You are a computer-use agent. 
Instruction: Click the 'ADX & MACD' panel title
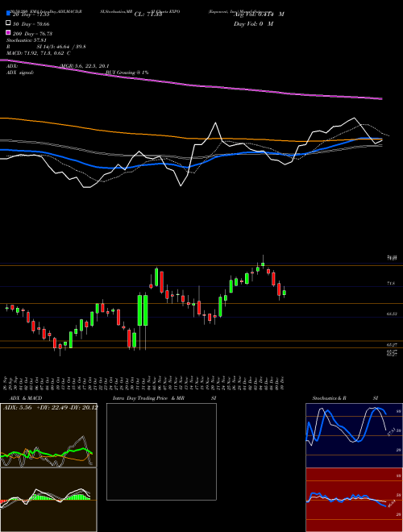coord(26,398)
